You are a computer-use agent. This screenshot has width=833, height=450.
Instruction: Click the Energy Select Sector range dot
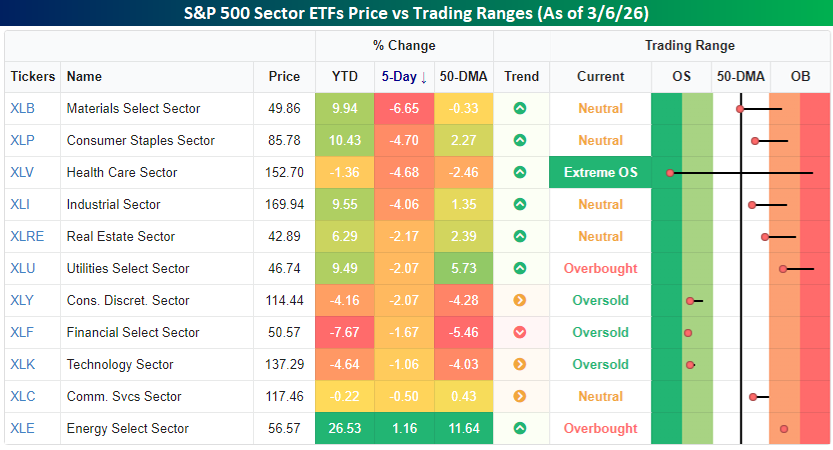pos(784,429)
